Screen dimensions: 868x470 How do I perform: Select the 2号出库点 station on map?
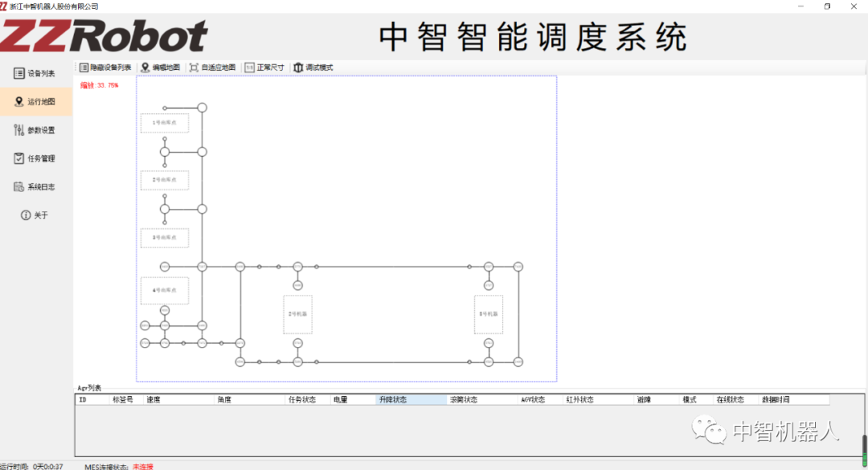[x=165, y=180]
